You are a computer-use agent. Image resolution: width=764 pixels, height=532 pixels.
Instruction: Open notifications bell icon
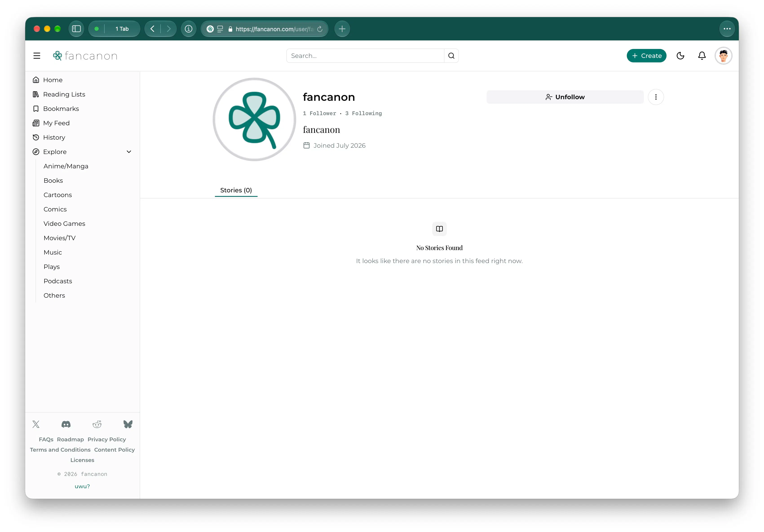click(702, 56)
